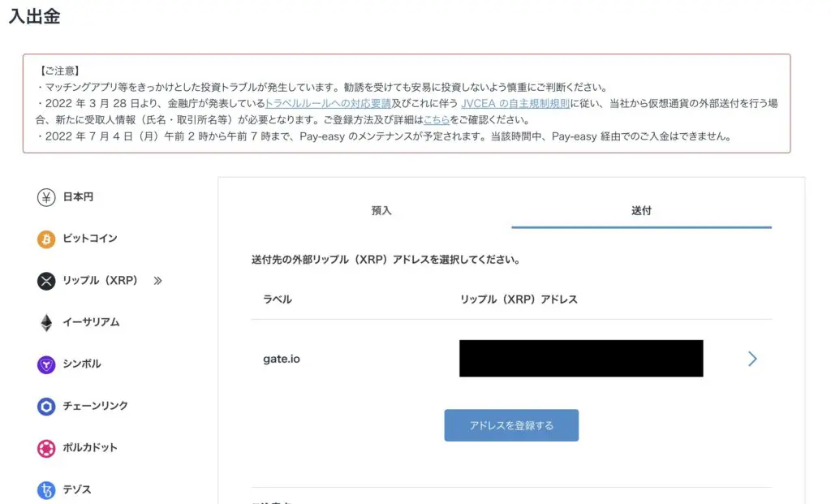Viewport: 831px width, 504px height.
Task: Click the イーサリアム Ethereum diamond icon
Action: pyautogui.click(x=46, y=322)
